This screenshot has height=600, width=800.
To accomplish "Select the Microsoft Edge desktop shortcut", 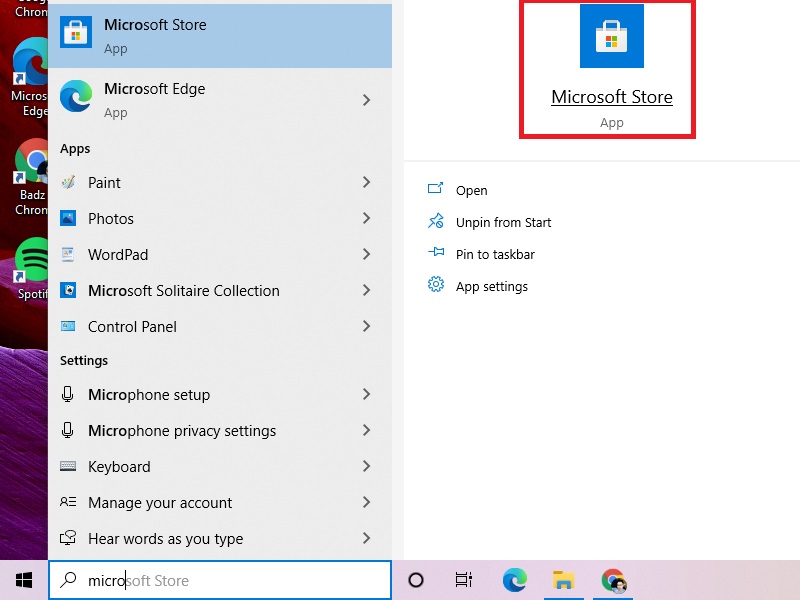I will tap(30, 78).
